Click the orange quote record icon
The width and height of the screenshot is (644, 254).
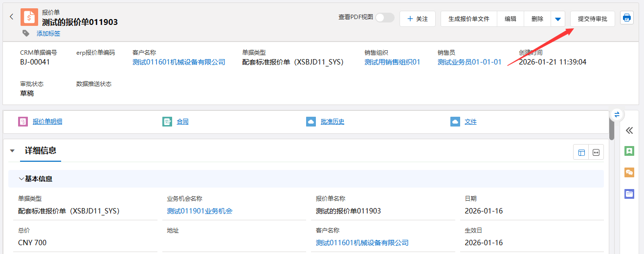click(29, 17)
